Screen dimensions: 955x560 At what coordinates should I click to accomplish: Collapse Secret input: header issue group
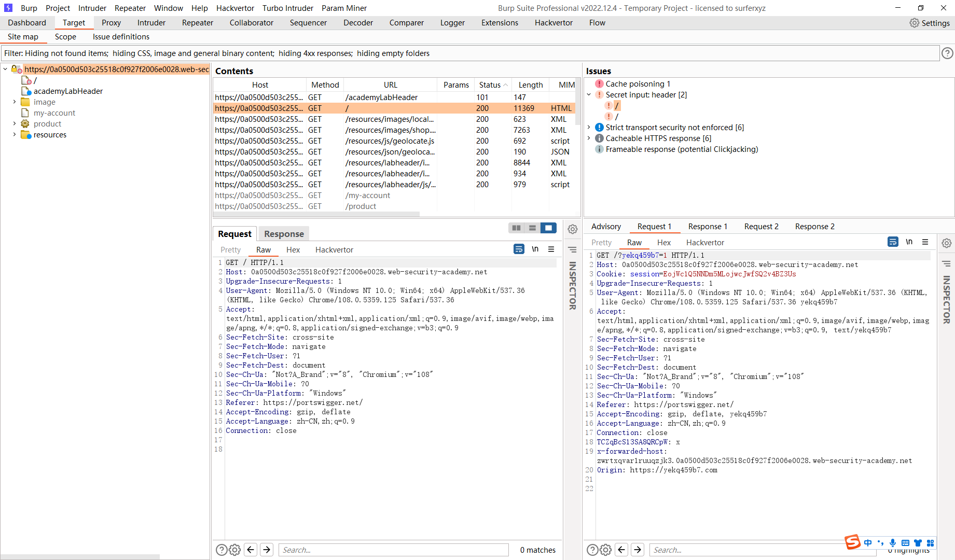tap(589, 95)
